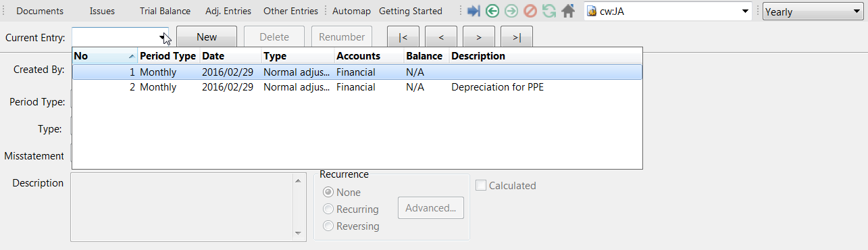Open the Trial Balance menu item
The height and width of the screenshot is (250, 868).
pos(165,11)
